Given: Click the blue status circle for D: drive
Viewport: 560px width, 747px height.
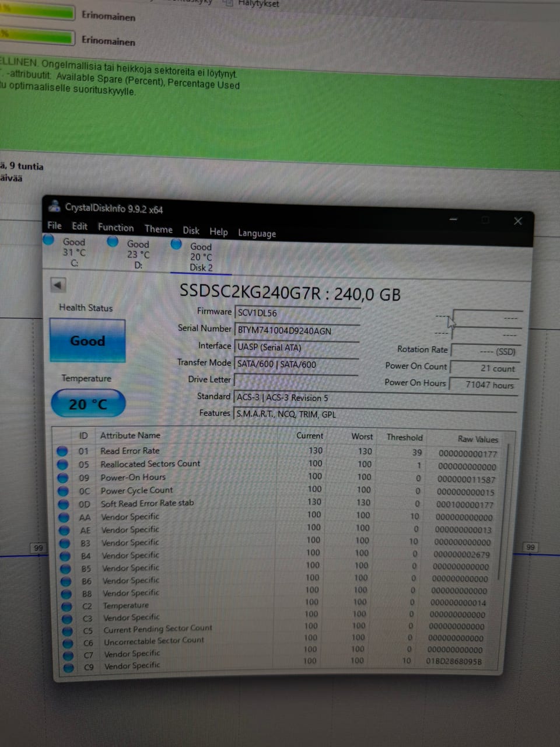Looking at the screenshot, I should click(x=113, y=242).
